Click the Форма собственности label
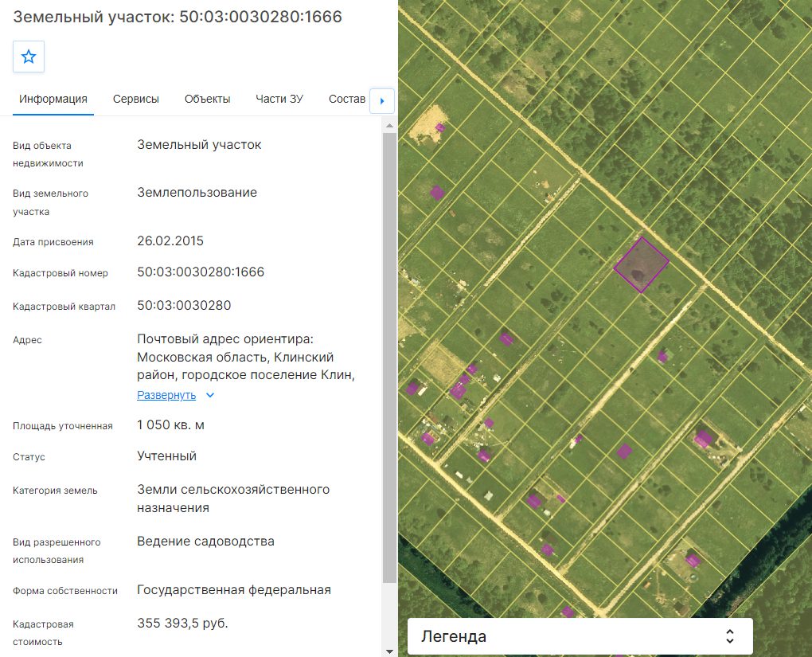The height and width of the screenshot is (657, 812). (x=65, y=591)
